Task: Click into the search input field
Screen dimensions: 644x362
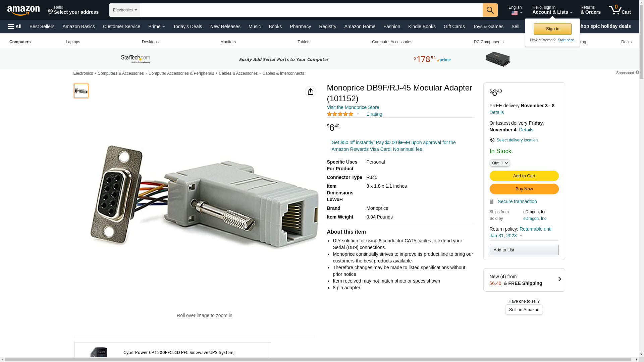Action: click(311, 10)
